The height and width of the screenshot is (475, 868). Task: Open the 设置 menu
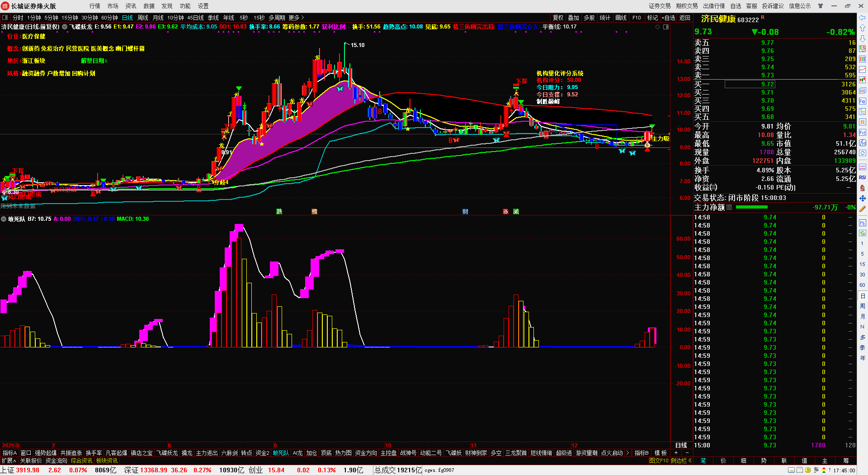[203, 6]
